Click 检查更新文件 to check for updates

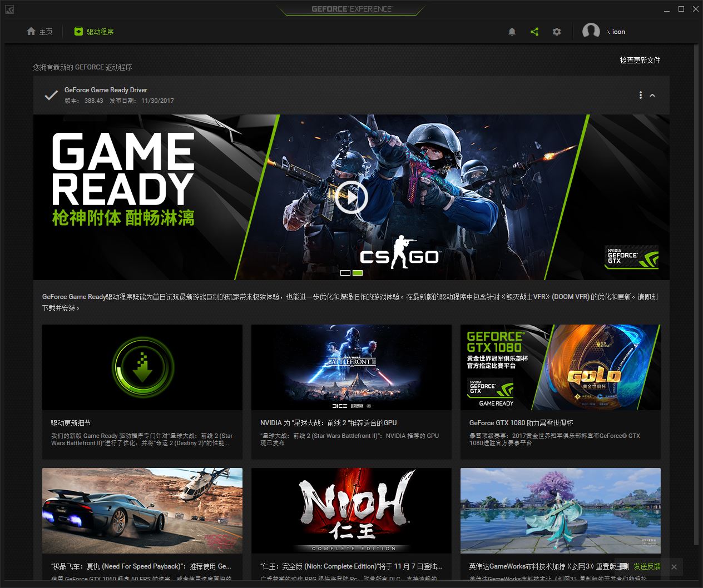coord(640,60)
